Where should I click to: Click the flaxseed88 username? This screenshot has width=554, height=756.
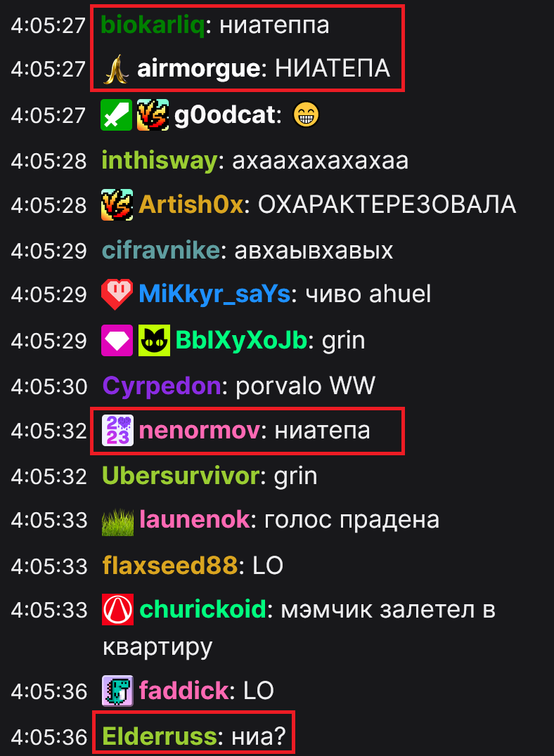click(x=169, y=566)
